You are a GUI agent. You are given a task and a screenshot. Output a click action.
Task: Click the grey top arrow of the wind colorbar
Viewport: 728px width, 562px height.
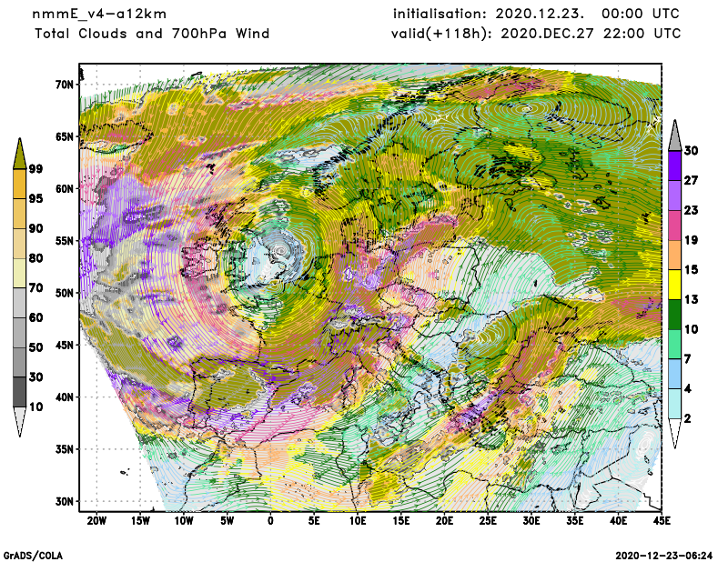(674, 135)
